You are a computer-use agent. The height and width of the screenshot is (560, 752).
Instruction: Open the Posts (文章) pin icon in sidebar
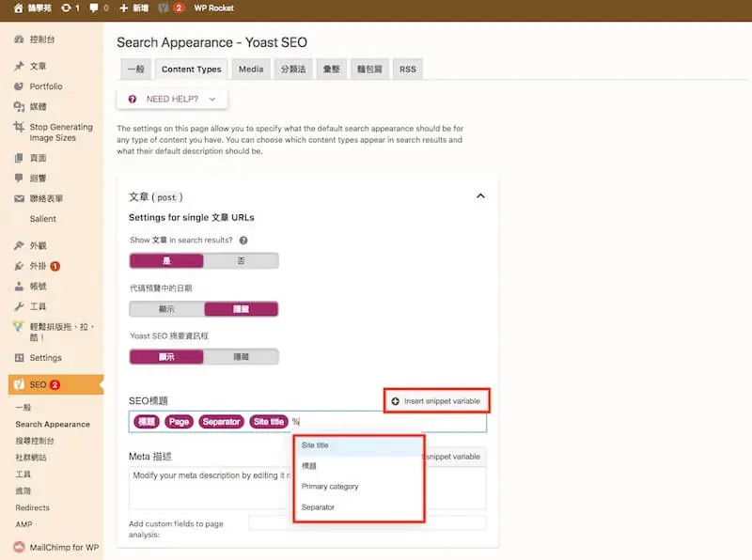coord(19,66)
